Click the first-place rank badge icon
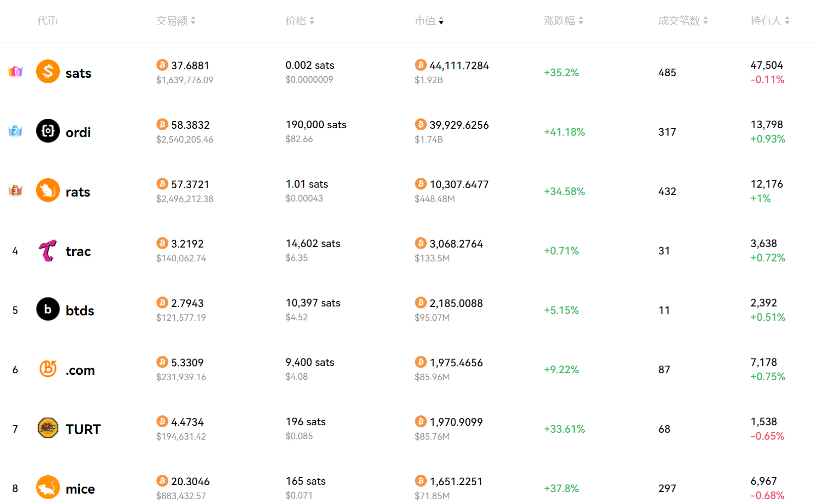 click(15, 72)
